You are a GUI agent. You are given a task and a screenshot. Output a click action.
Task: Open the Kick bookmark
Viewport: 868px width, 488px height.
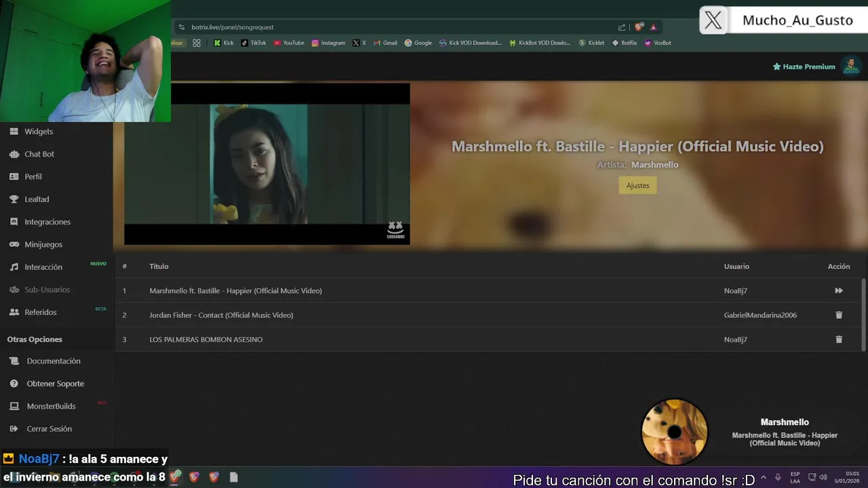(223, 43)
